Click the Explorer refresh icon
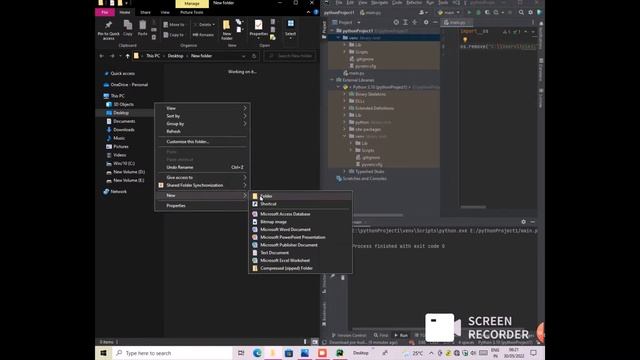Image resolution: width=640 pixels, height=360 pixels. coord(254,56)
